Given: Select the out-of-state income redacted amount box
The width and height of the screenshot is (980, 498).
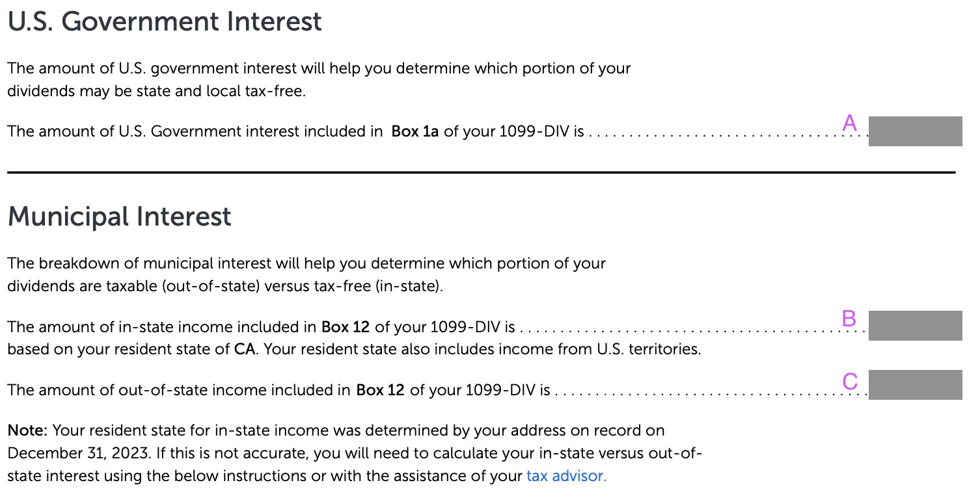Looking at the screenshot, I should tap(915, 385).
